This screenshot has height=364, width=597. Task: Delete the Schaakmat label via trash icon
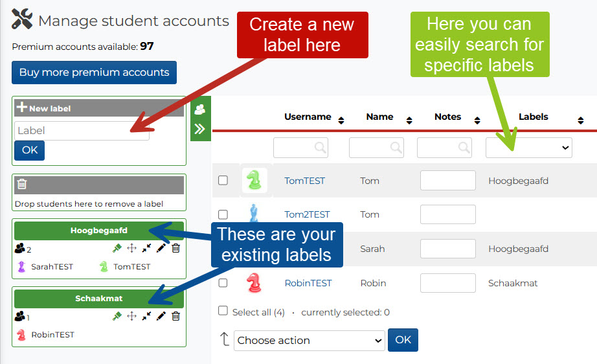pos(175,316)
